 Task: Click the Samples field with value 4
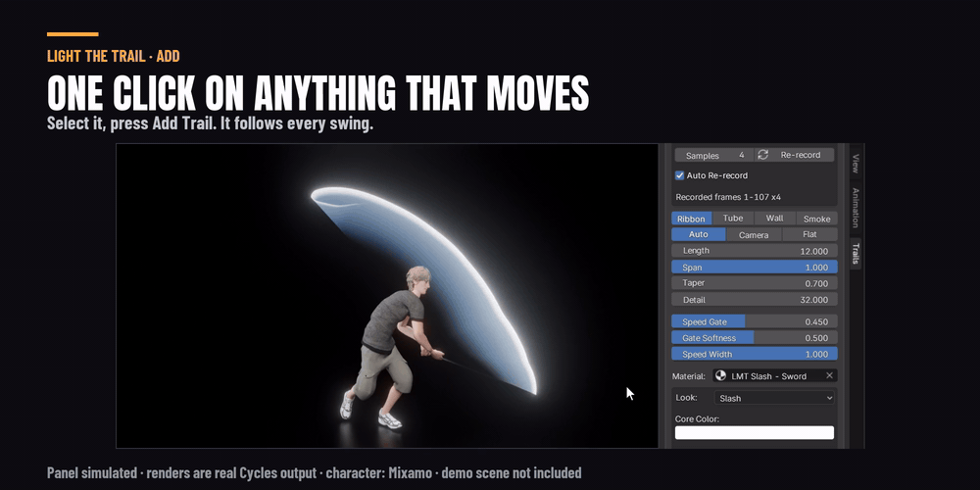pos(713,155)
